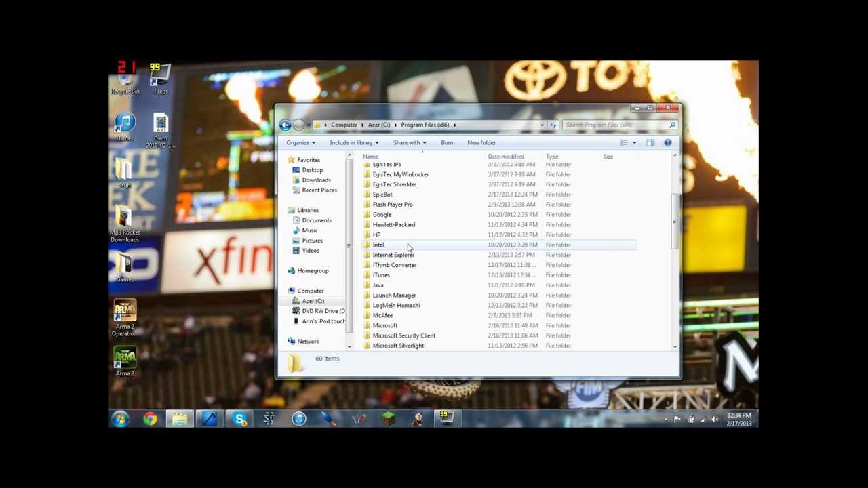Select the Intel folder row
Image resolution: width=868 pixels, height=488 pixels.
(498, 245)
